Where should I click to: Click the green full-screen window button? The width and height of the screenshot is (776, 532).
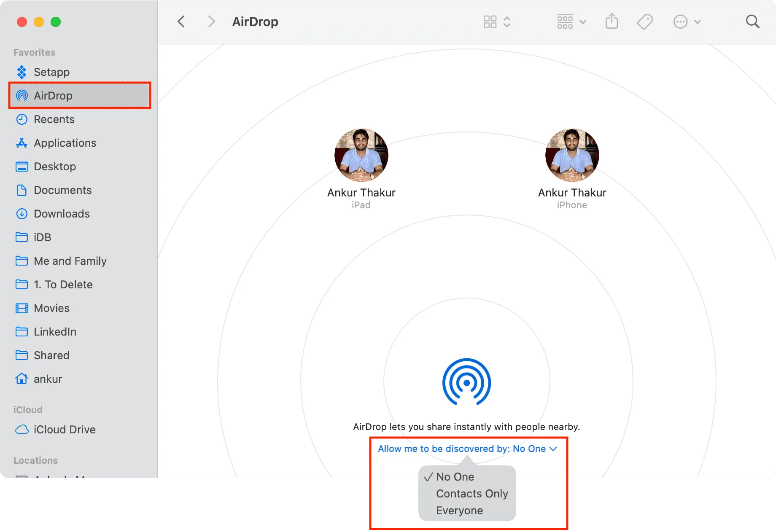click(x=56, y=22)
